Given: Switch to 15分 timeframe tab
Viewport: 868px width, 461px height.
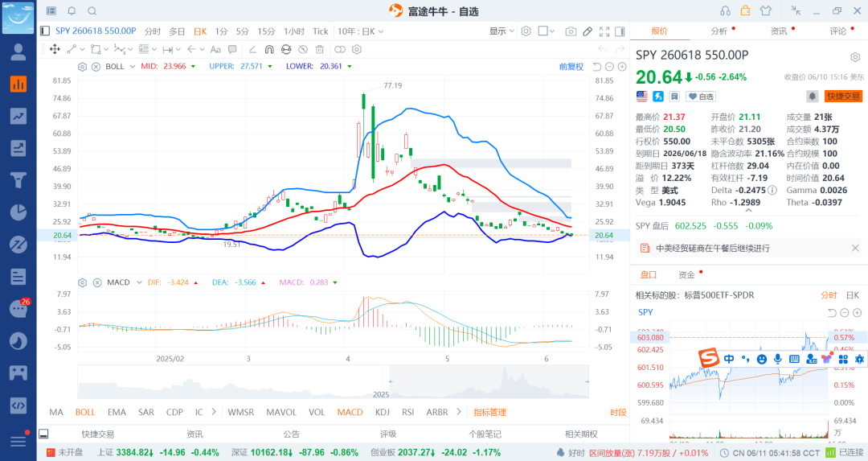Looking at the screenshot, I should pyautogui.click(x=266, y=31).
